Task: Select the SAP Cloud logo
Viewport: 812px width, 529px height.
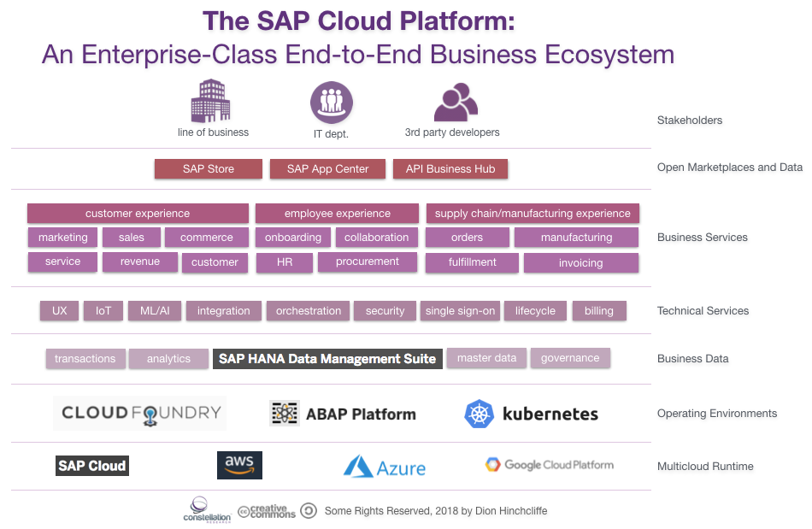Action: click(92, 466)
